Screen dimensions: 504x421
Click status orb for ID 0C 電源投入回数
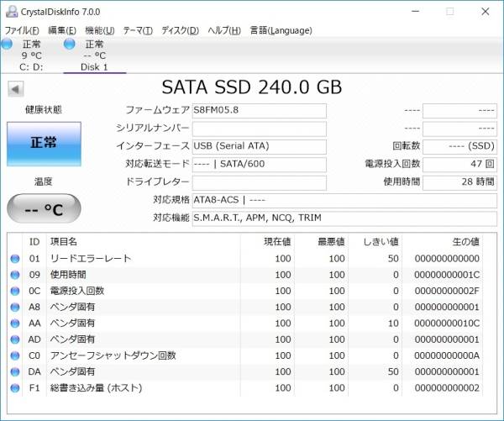click(x=15, y=291)
